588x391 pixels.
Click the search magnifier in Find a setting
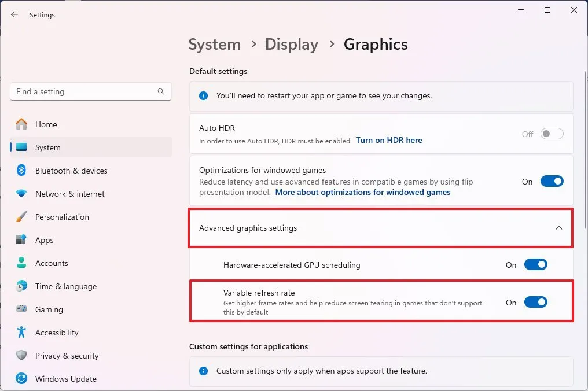click(x=160, y=91)
